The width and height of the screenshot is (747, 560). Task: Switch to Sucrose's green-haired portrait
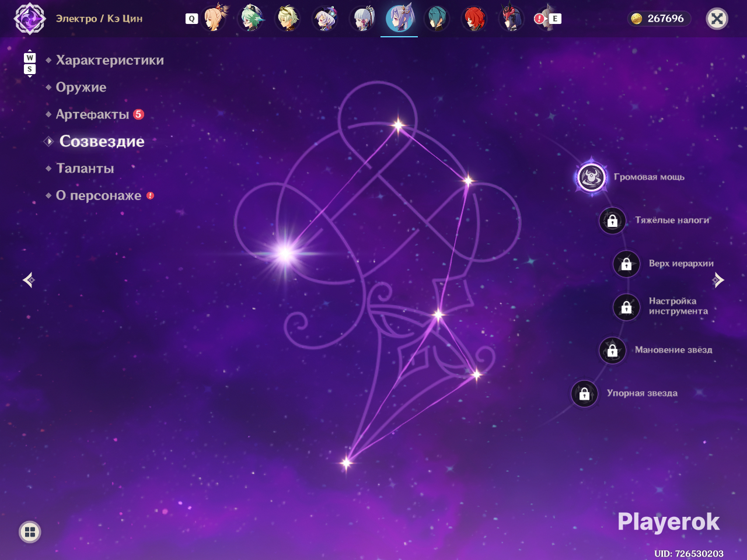click(252, 18)
